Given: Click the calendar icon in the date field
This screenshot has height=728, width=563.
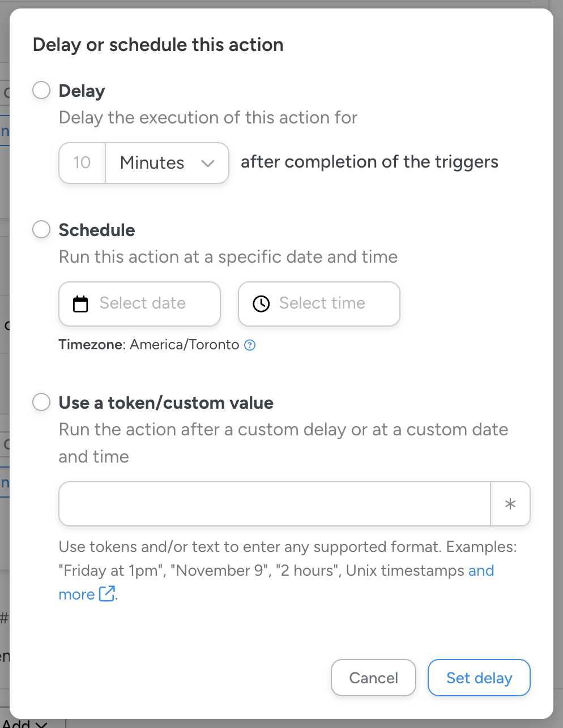Looking at the screenshot, I should pyautogui.click(x=81, y=304).
